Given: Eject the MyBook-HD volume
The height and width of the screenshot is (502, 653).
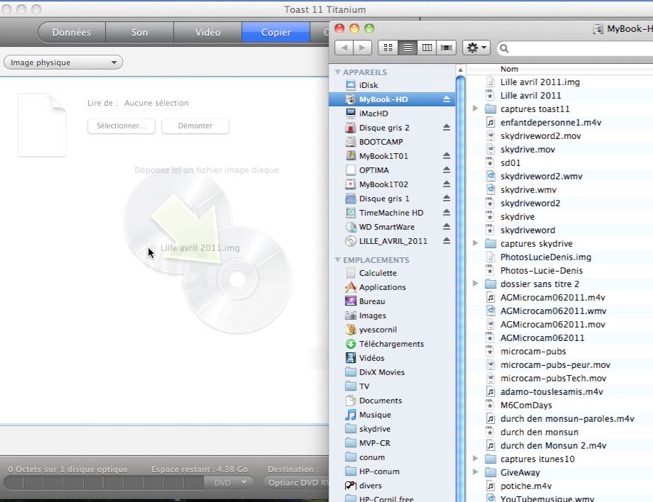Looking at the screenshot, I should point(446,99).
